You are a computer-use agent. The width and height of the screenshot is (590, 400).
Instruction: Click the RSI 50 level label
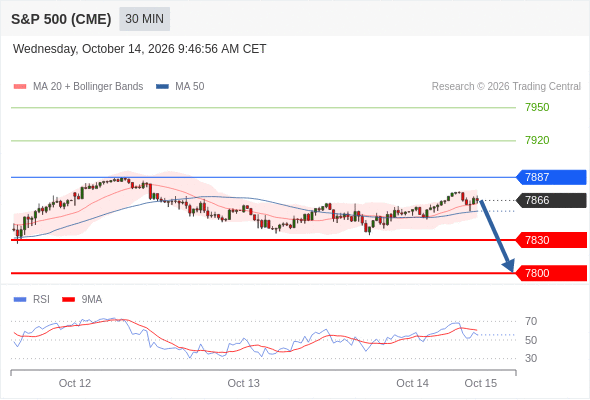[531, 340]
